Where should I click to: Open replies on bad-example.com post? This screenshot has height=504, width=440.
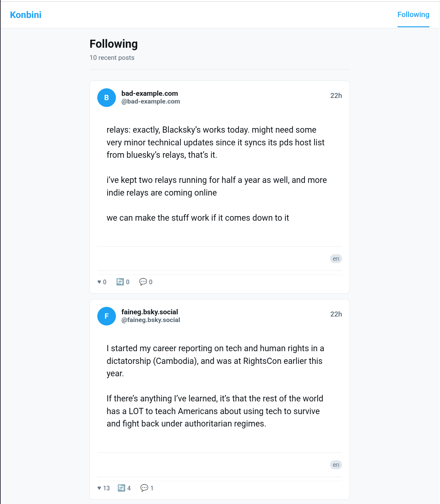(x=146, y=282)
